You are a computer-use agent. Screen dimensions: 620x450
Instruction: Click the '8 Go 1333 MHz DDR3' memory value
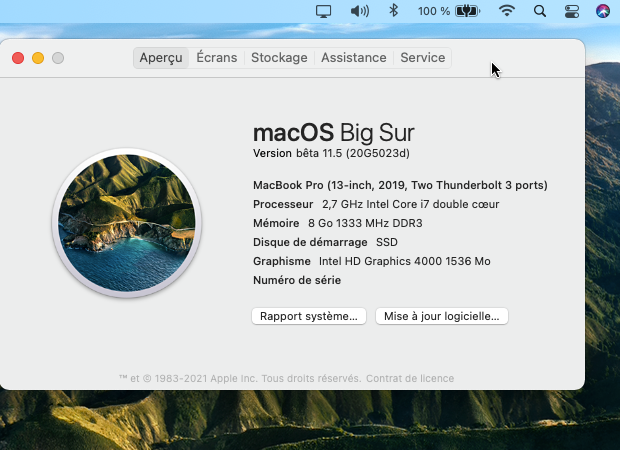[x=365, y=223]
